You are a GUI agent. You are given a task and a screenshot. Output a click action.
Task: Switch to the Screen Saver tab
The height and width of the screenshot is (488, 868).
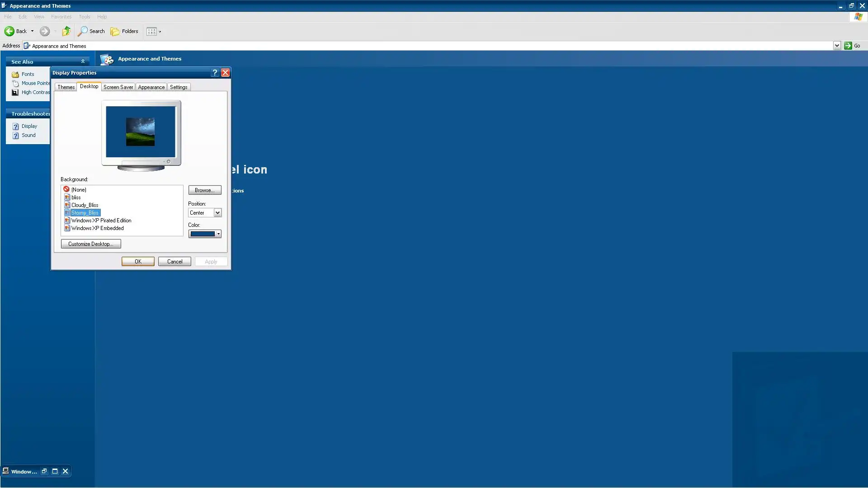coord(118,87)
